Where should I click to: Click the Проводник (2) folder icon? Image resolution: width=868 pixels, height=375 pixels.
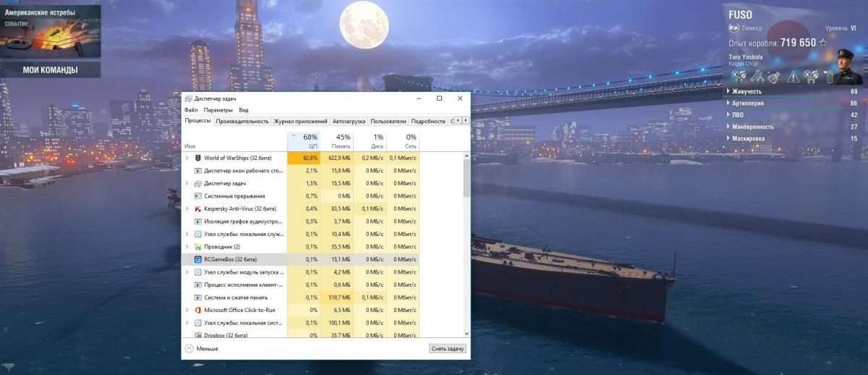click(198, 247)
